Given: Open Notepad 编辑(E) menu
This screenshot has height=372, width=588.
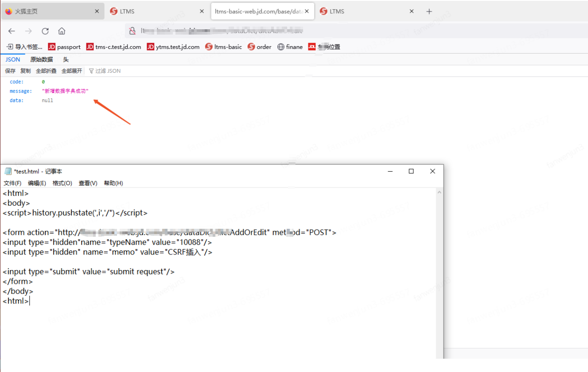Looking at the screenshot, I should 37,183.
